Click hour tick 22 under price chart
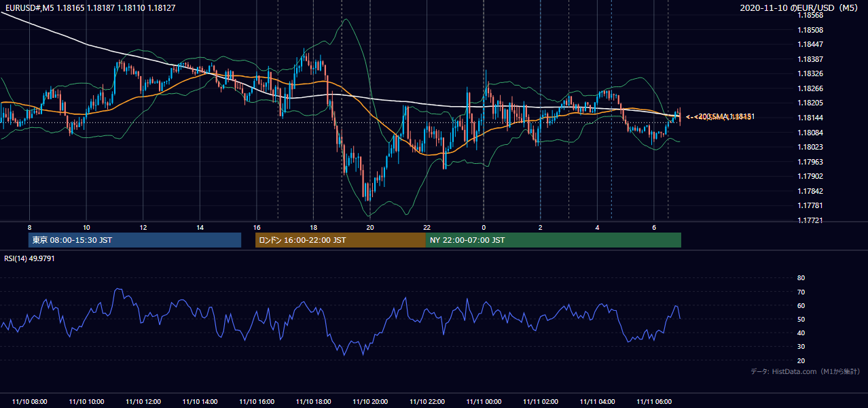Image resolution: width=868 pixels, height=408 pixels. pyautogui.click(x=427, y=227)
